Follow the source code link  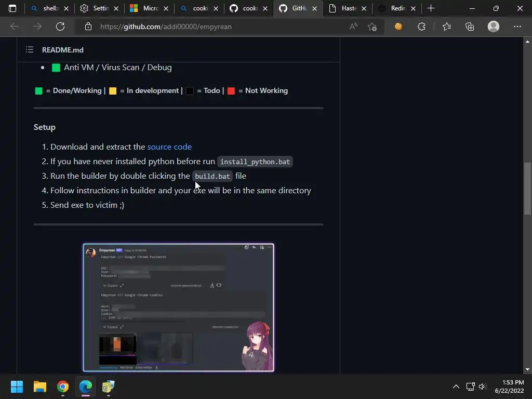169,147
